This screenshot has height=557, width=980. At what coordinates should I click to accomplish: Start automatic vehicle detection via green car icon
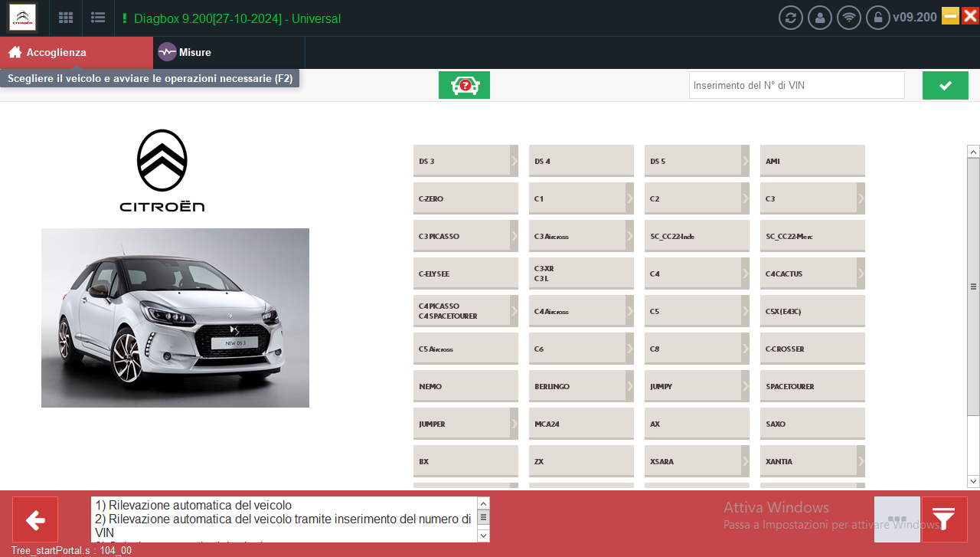tap(464, 85)
